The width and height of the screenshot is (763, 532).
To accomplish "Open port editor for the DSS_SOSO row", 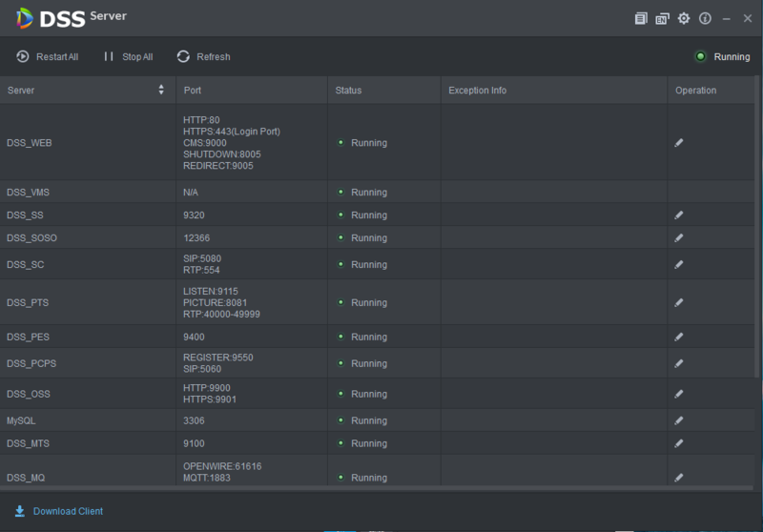I will coord(679,237).
